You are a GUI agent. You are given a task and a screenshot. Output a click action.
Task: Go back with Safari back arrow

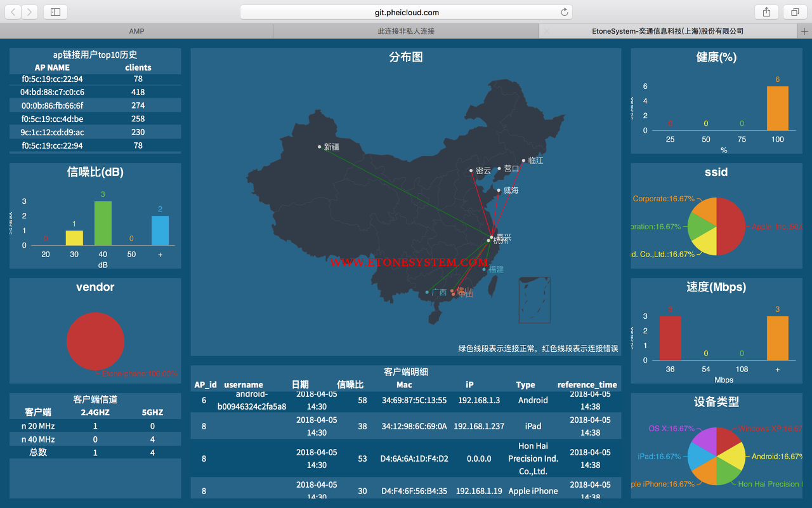click(13, 12)
